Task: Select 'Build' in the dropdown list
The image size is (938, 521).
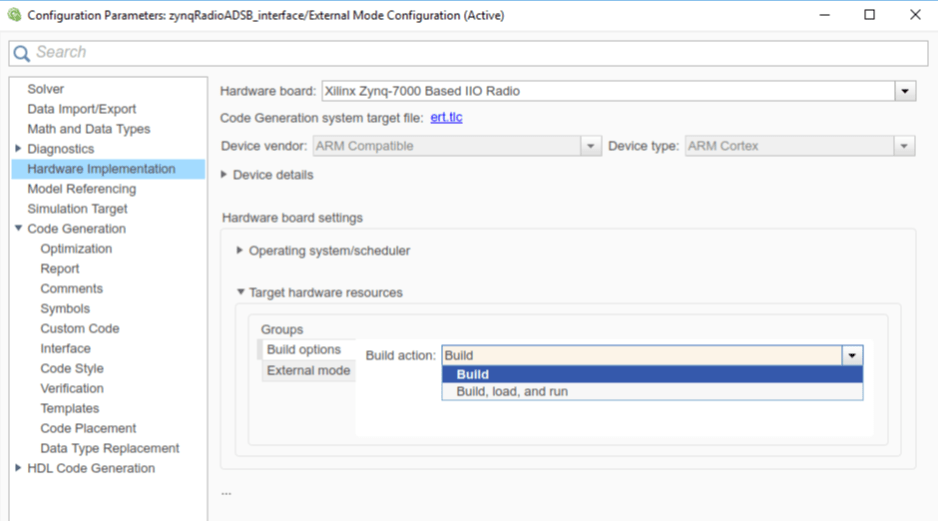Action: coord(472,375)
